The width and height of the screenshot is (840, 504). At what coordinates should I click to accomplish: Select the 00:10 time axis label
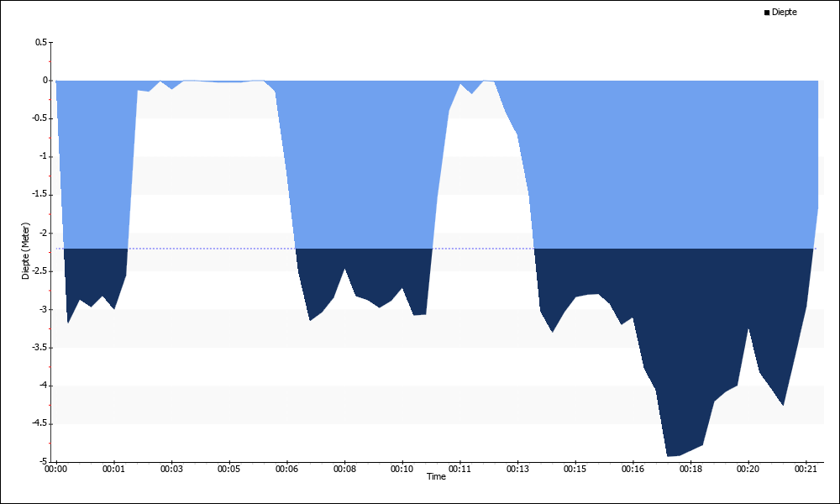click(402, 470)
